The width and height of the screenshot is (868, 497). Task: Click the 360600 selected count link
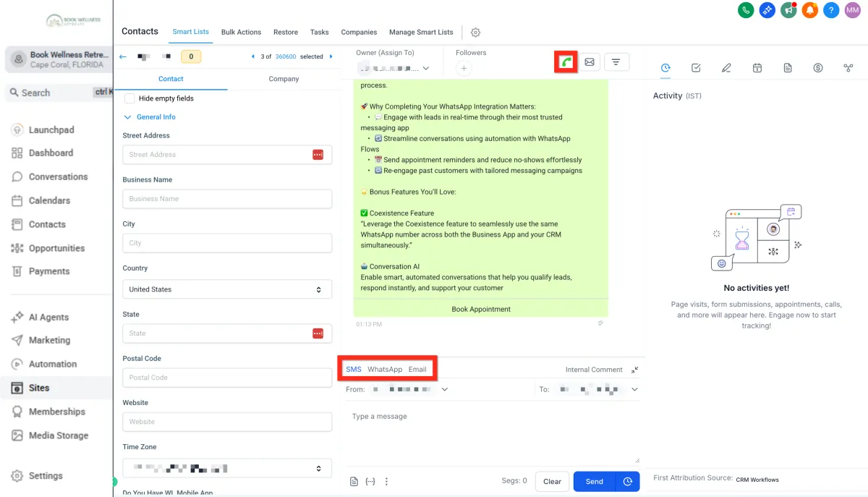(286, 56)
